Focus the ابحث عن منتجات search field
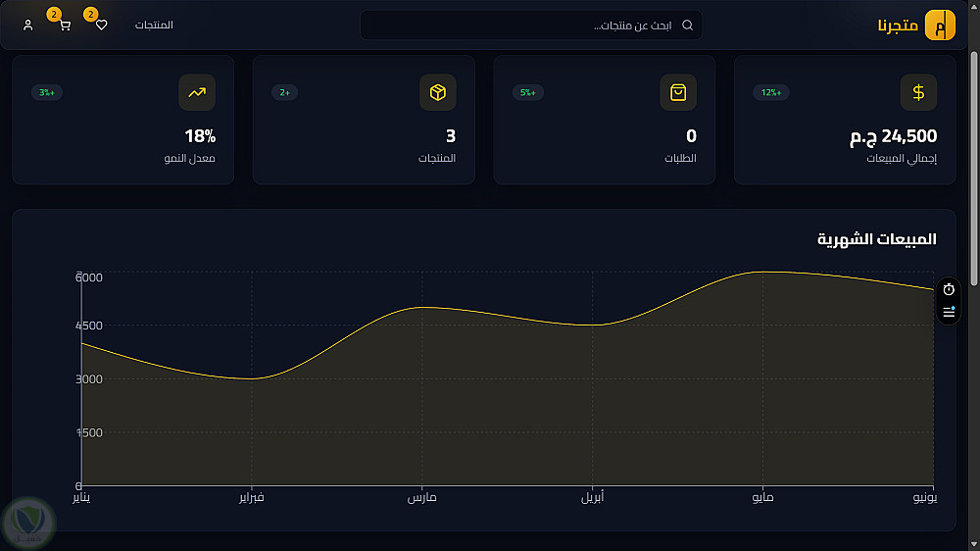The height and width of the screenshot is (551, 980). 530,25
